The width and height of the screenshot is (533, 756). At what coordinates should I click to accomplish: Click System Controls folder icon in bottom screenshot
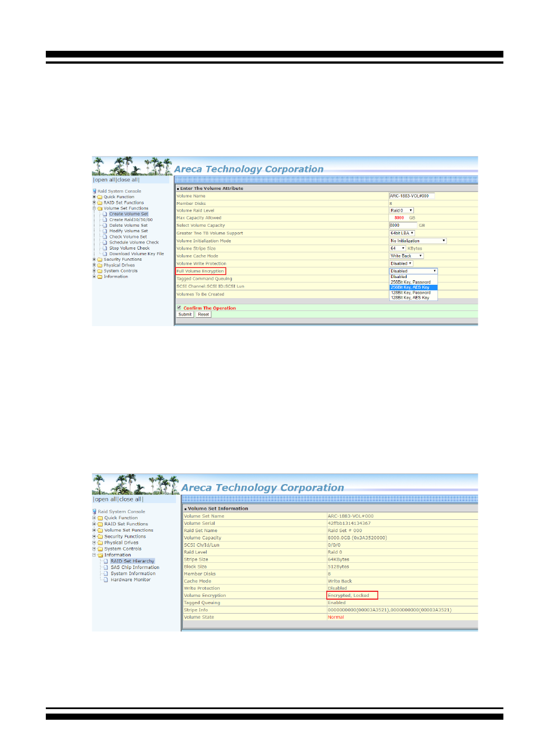coord(101,549)
